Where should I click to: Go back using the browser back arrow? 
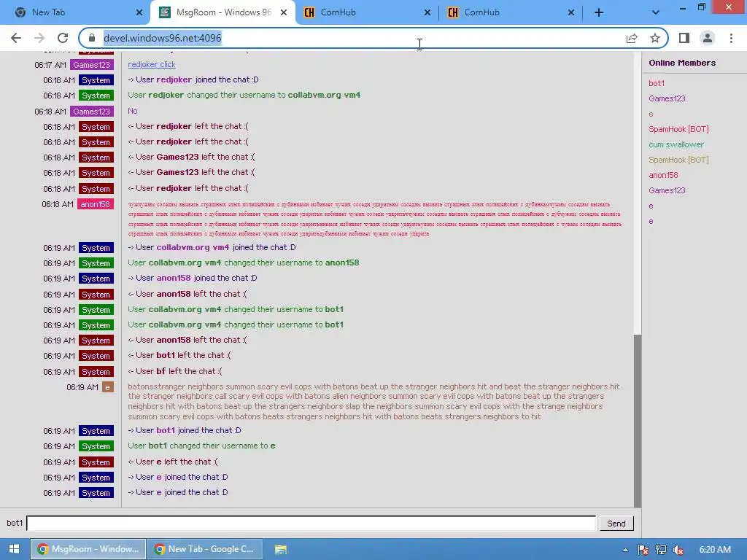click(16, 38)
